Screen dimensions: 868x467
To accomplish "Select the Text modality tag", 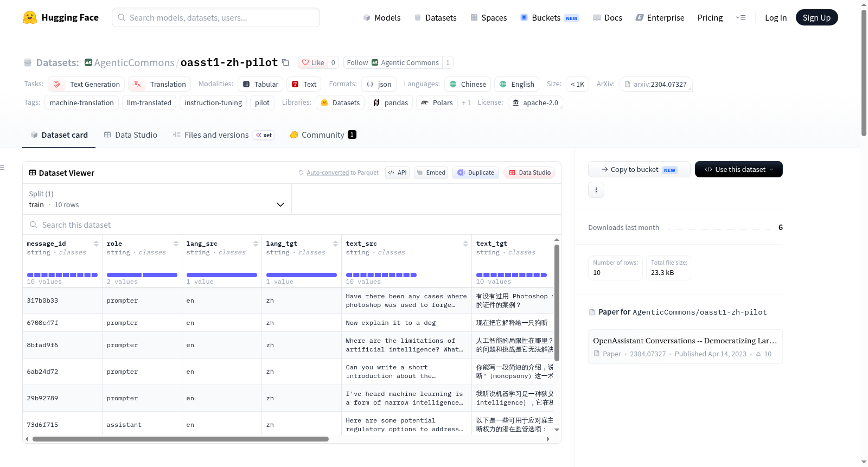I will [304, 85].
